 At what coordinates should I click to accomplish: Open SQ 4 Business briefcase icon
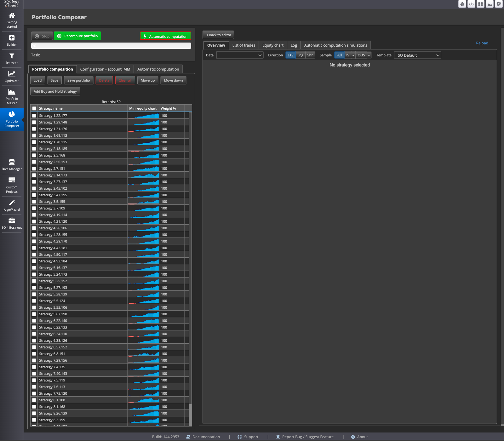pos(12,220)
